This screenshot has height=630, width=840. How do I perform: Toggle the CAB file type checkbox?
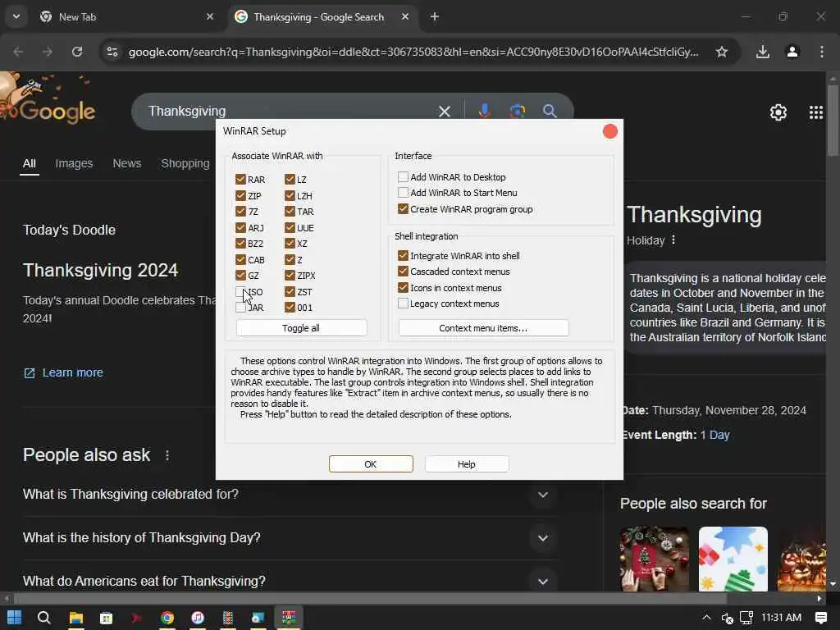(x=240, y=260)
